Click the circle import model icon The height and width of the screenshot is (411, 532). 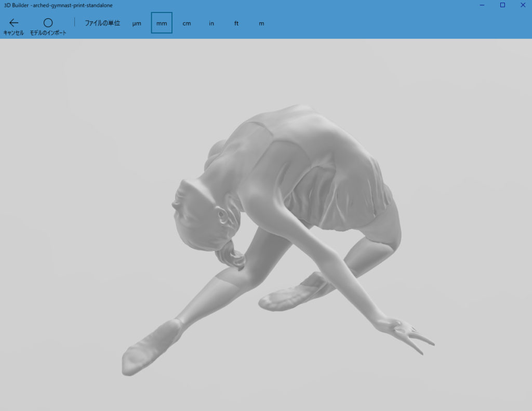48,23
